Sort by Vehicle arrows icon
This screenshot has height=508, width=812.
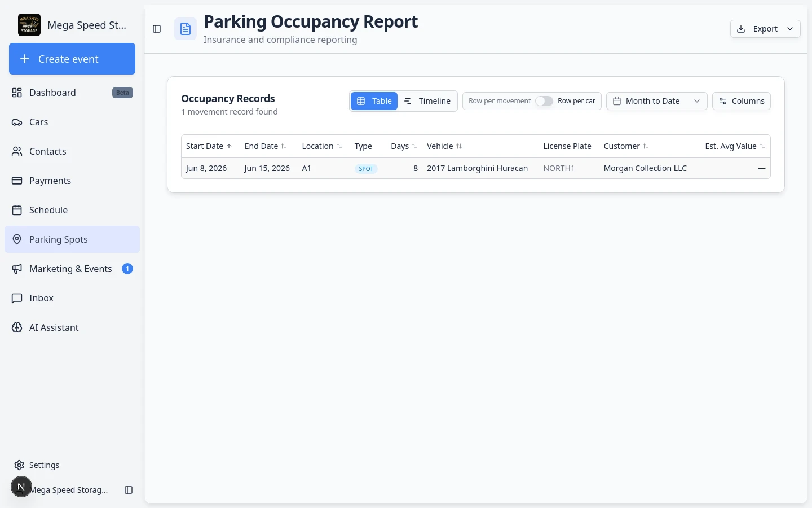coord(459,146)
